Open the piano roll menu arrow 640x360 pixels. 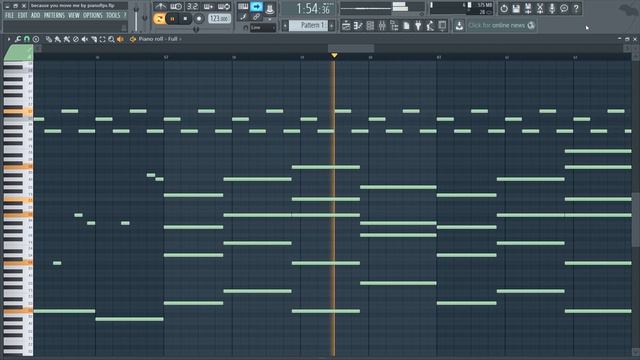(x=8, y=39)
